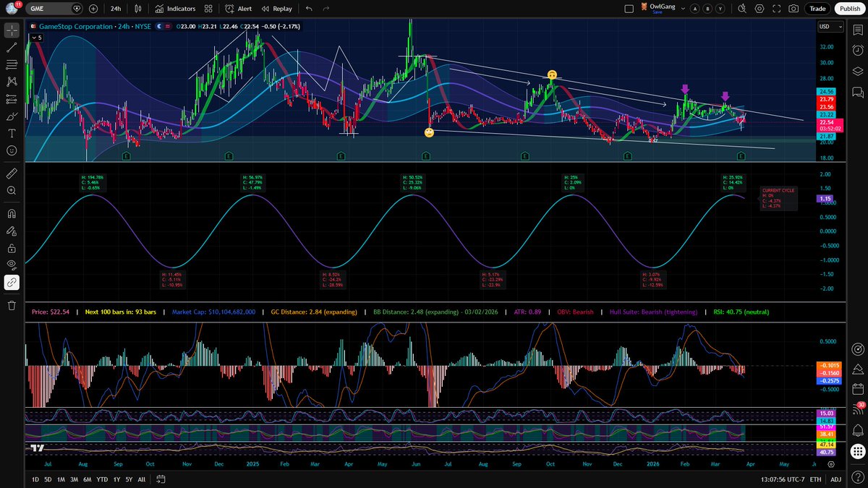Screen dimensions: 868x488
Task: Select the 1M time range
Action: (x=61, y=479)
